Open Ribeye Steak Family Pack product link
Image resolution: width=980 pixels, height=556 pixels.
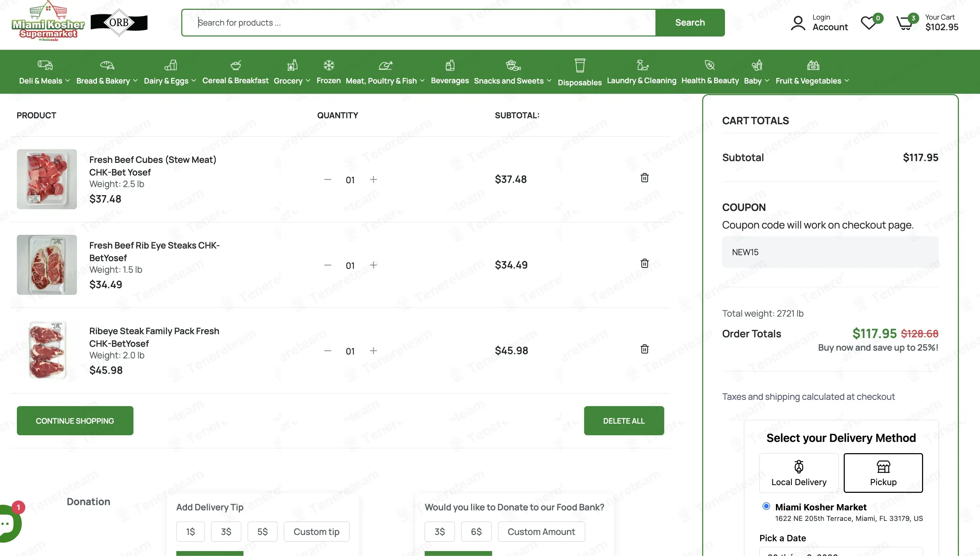154,337
